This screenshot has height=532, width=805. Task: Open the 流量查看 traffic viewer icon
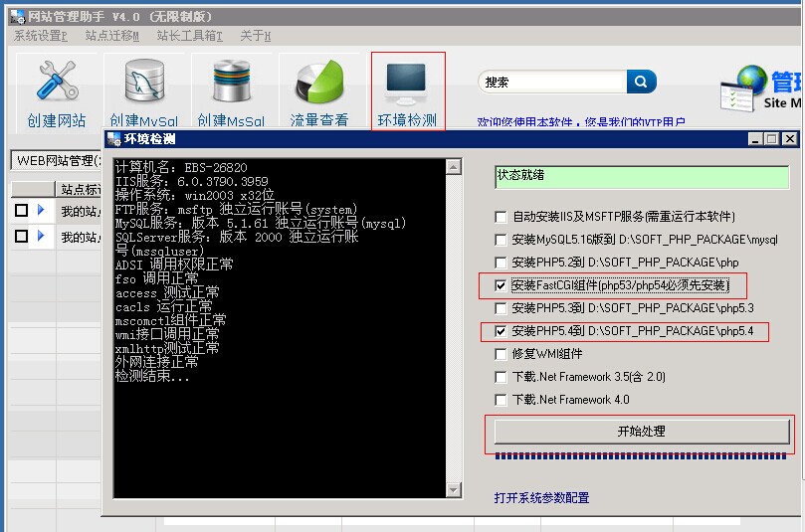[318, 92]
